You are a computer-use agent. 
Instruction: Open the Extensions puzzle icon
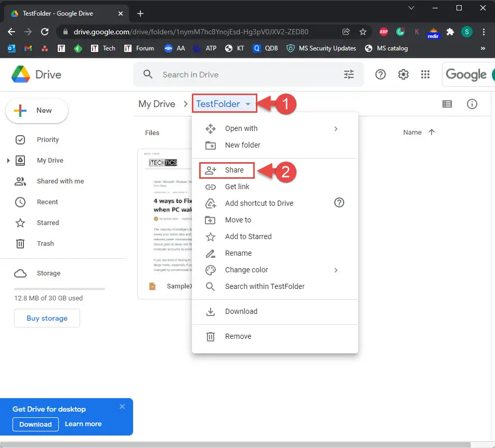(x=450, y=32)
